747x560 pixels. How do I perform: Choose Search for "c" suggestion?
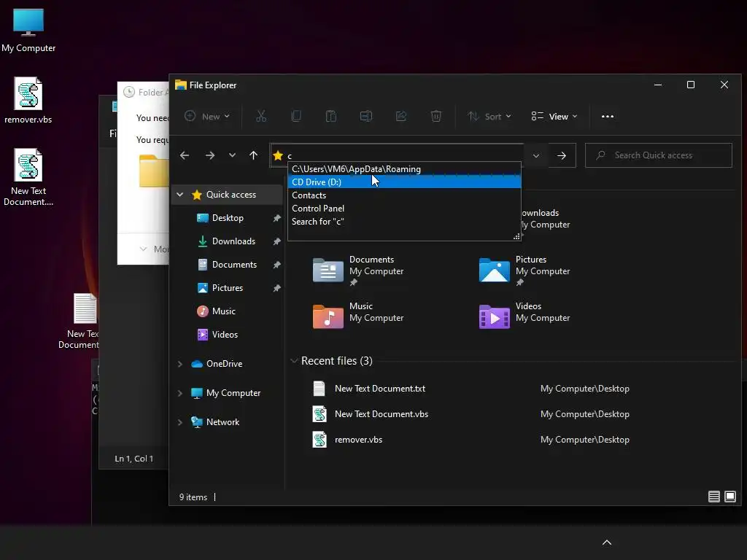(x=404, y=222)
